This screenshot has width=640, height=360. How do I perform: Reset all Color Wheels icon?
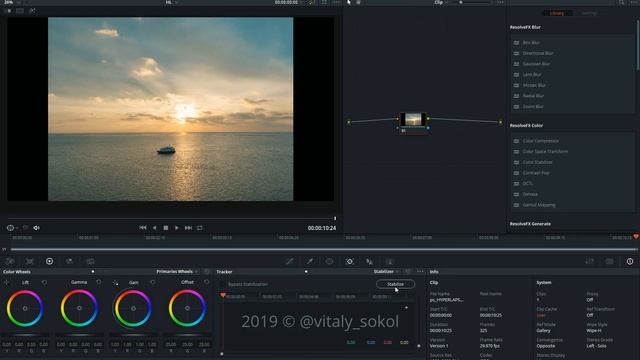[207, 271]
